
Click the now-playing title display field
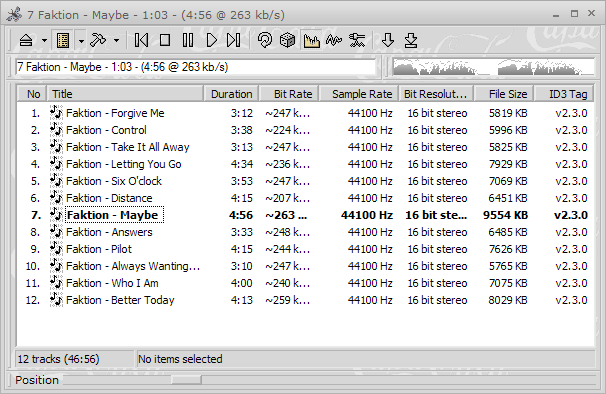coord(196,67)
